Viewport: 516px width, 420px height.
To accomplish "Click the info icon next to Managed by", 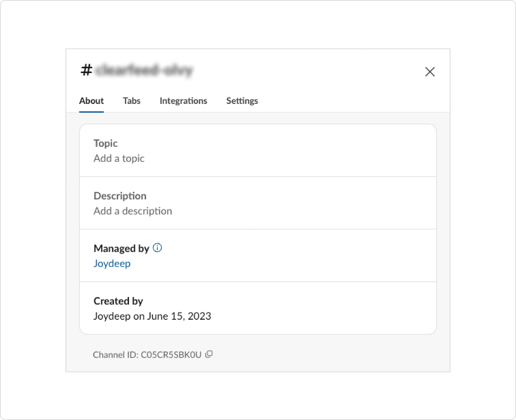I will click(x=157, y=248).
